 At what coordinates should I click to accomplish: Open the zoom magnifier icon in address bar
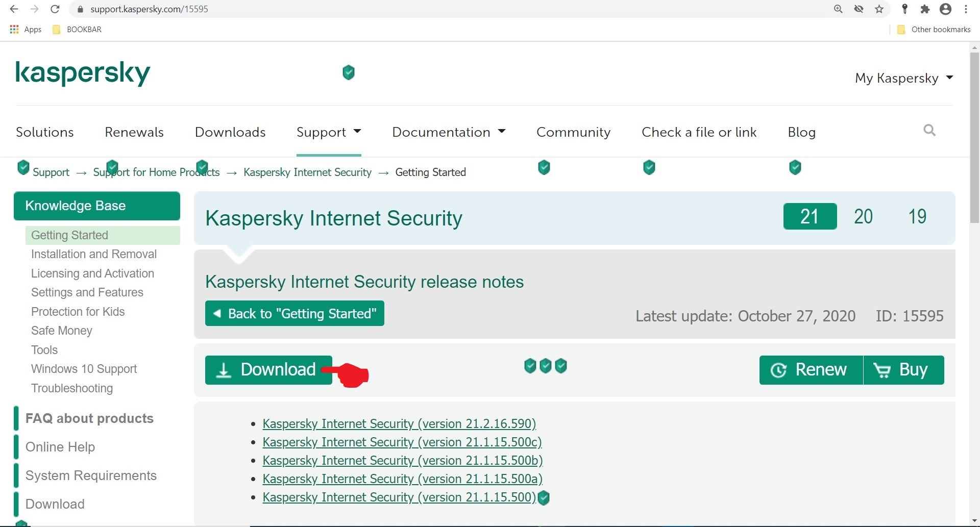[838, 9]
